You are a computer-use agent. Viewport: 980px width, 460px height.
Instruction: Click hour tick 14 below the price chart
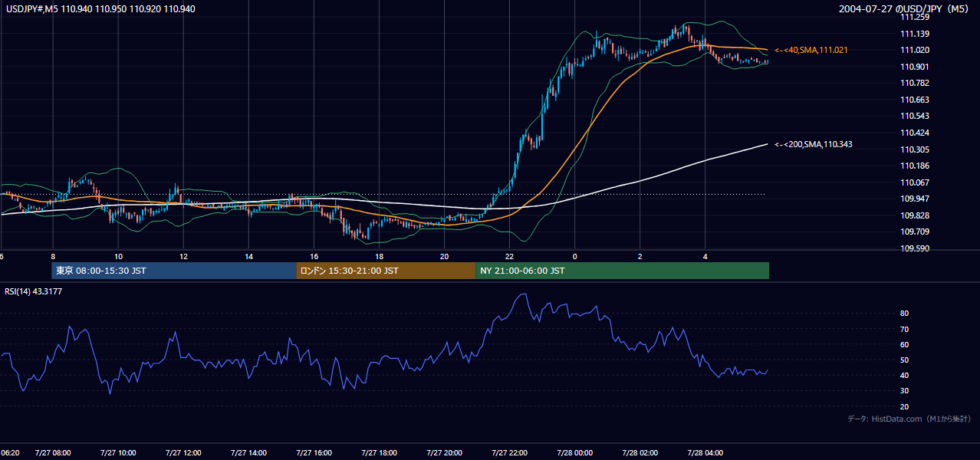pos(248,256)
